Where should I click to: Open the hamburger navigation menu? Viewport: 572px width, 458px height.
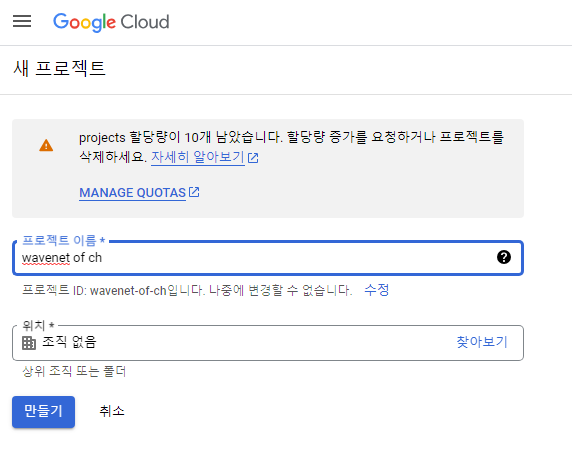point(22,21)
